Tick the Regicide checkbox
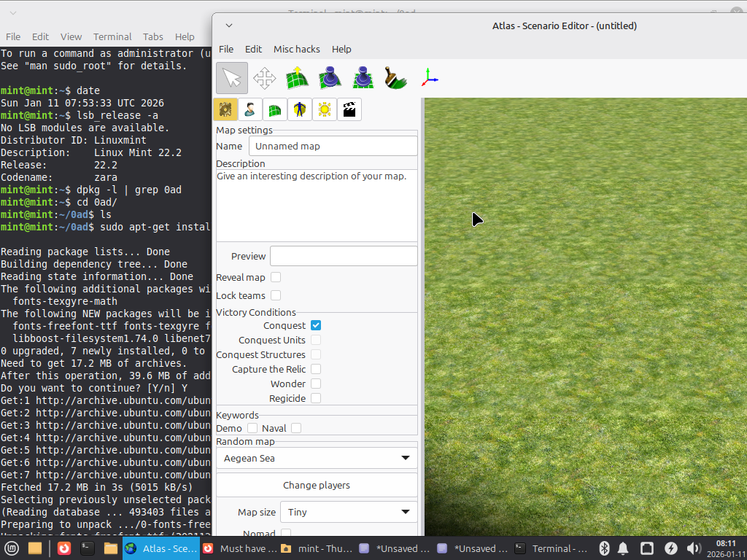 pos(316,398)
